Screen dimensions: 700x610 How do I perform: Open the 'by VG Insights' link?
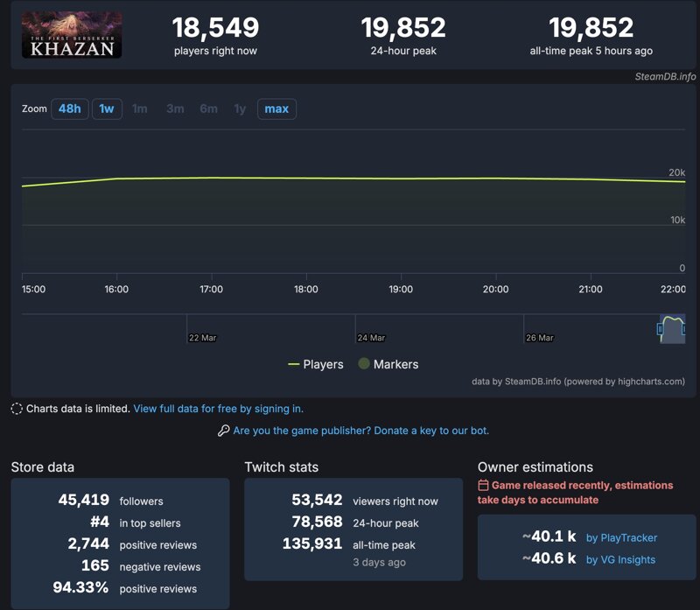tap(620, 559)
